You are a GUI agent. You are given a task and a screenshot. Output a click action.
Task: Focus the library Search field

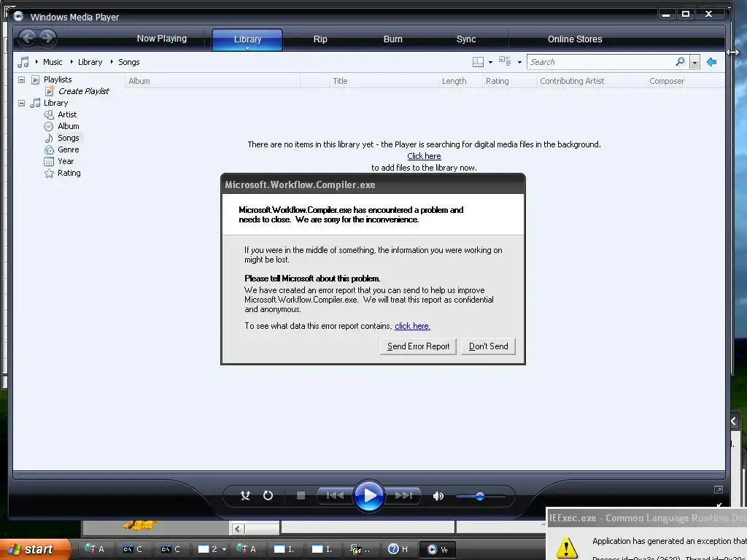tap(601, 62)
